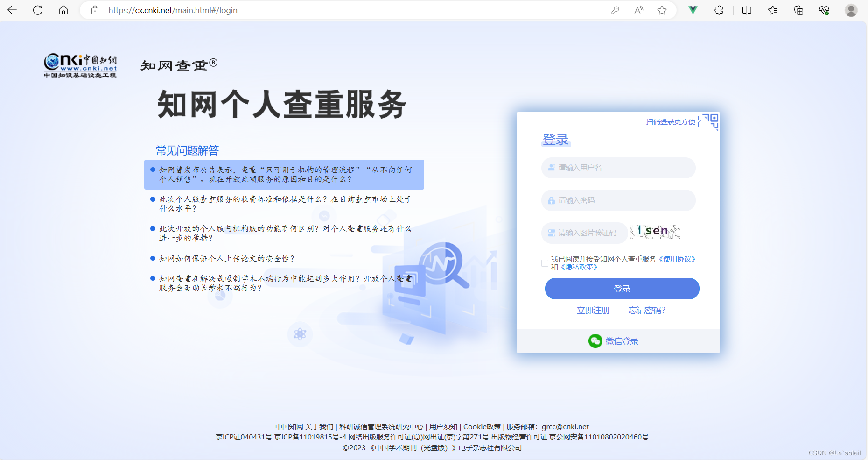Select FAQ about 个人版与机构版的功能
This screenshot has width=868, height=460.
[x=284, y=234]
